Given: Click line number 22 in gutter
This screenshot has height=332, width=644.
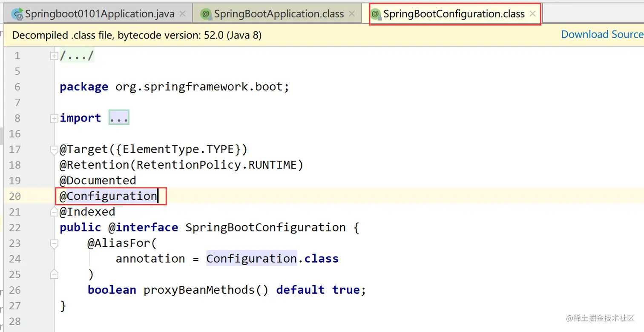Looking at the screenshot, I should pos(14,228).
